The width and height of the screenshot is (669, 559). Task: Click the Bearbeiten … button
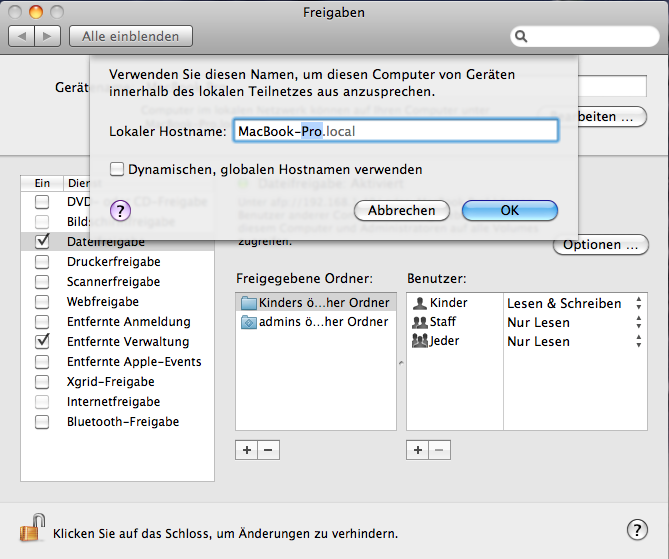coord(612,116)
